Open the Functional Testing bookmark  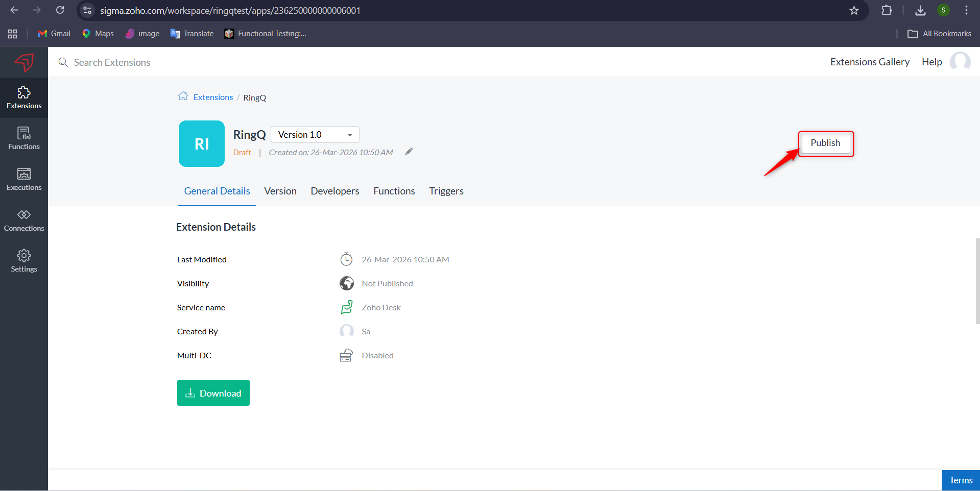point(266,34)
